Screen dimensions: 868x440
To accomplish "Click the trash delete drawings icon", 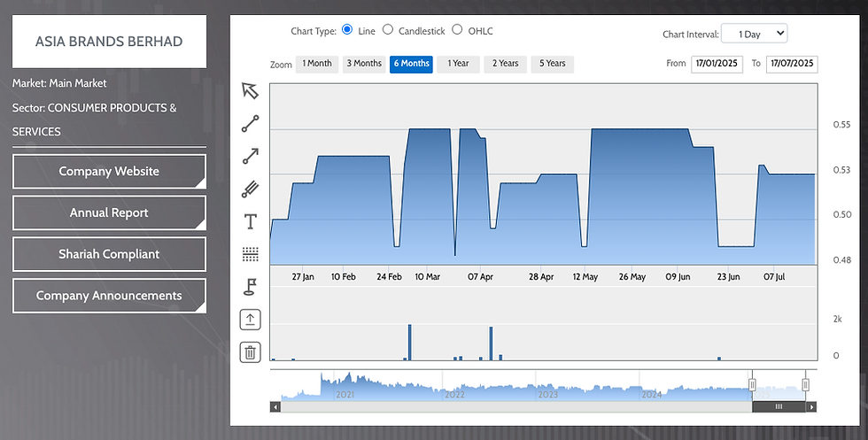I will (x=250, y=352).
